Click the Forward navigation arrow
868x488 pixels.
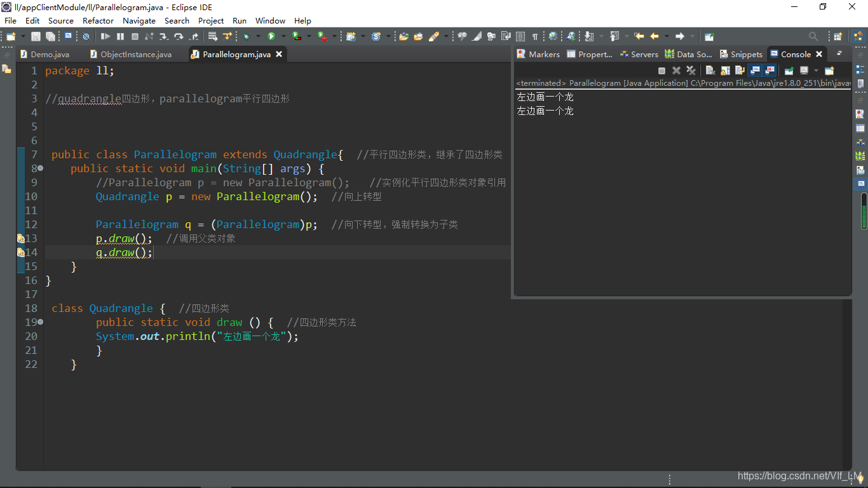coord(680,36)
